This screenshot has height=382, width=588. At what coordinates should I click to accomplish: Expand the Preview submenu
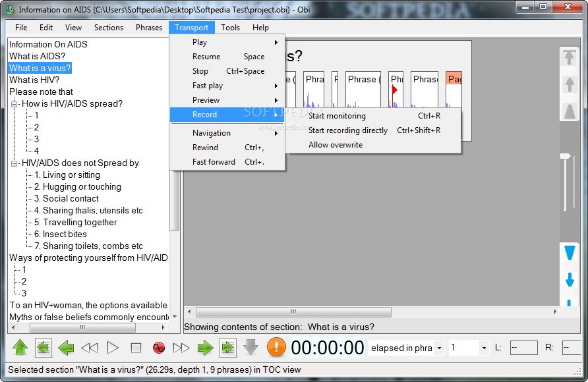pos(227,100)
